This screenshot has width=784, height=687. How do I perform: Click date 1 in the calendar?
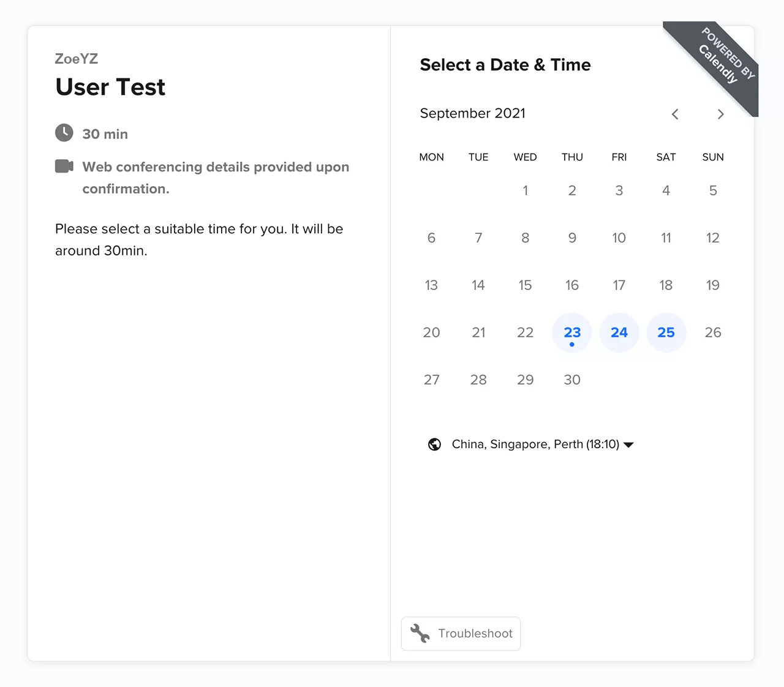525,190
